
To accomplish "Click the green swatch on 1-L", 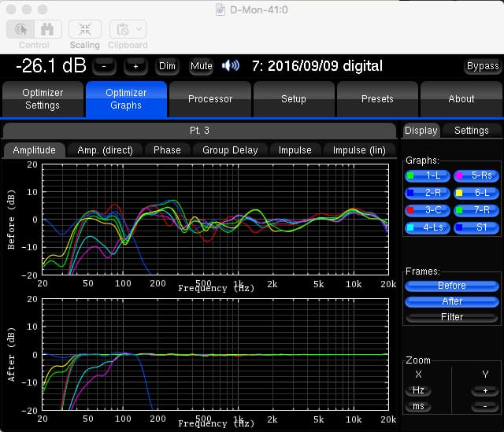I will pyautogui.click(x=410, y=175).
